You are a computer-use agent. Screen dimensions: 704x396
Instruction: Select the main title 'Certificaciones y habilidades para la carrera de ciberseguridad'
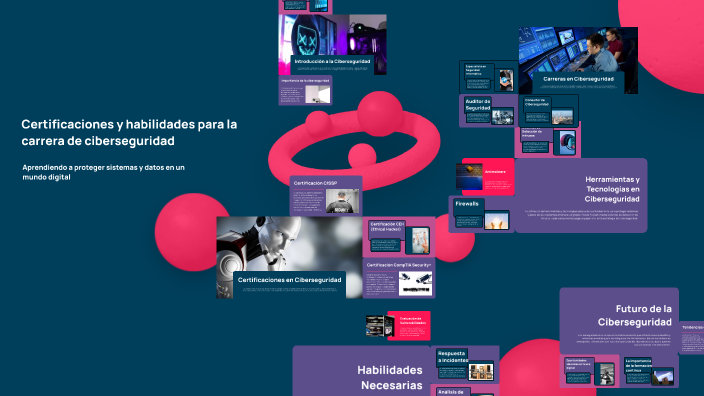[129, 132]
